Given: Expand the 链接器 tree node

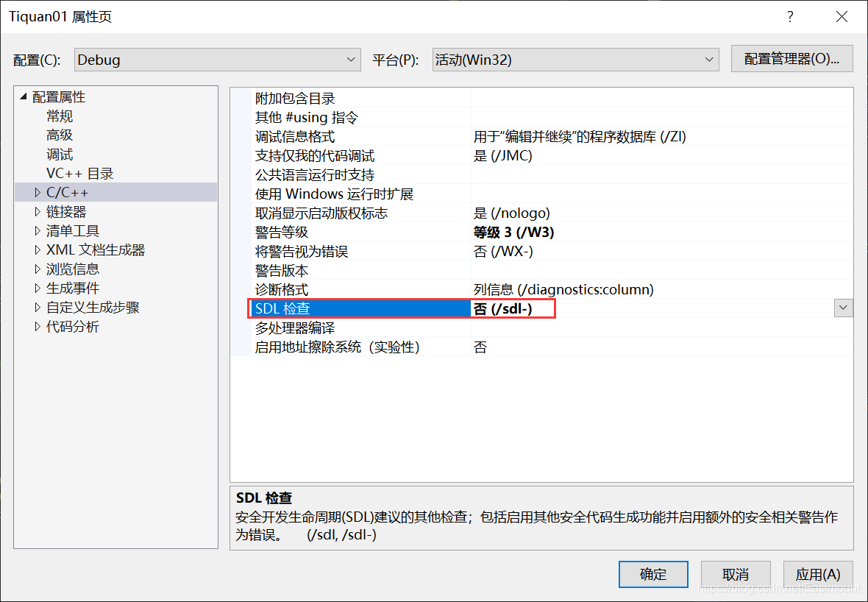Looking at the screenshot, I should pyautogui.click(x=39, y=211).
